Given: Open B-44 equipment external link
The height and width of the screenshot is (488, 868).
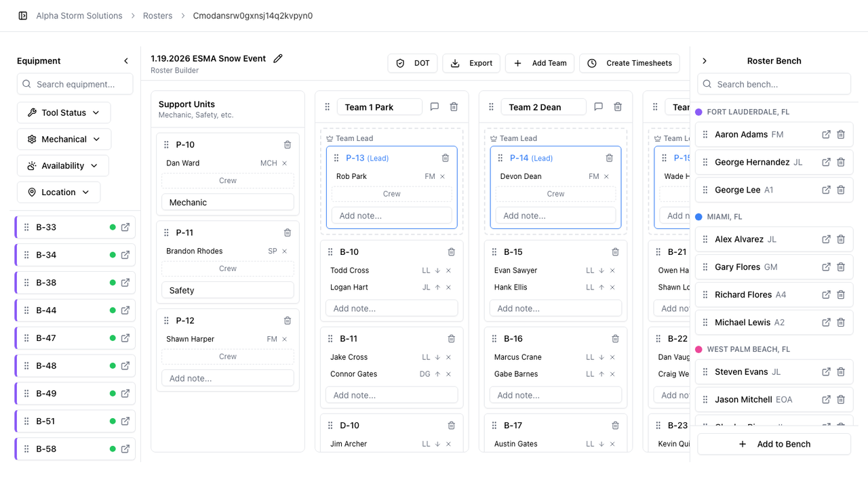Looking at the screenshot, I should click(x=125, y=310).
